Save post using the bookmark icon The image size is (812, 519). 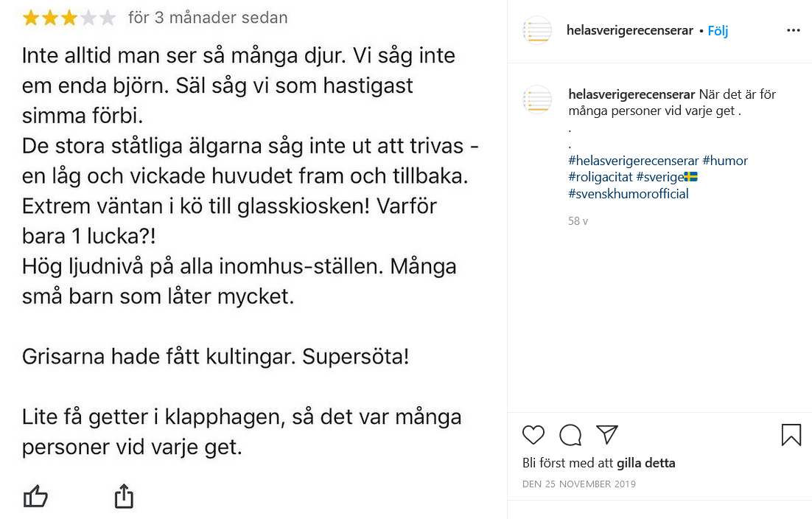click(x=791, y=434)
